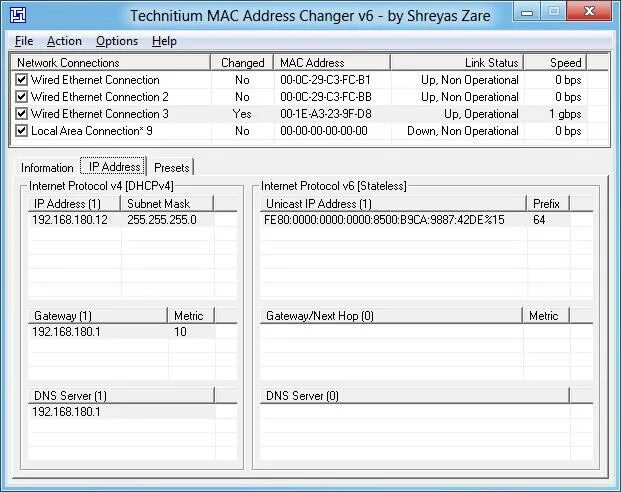Toggle the Wired Ethernet Connection 3 checkbox
Viewport: 621px width, 492px height.
[x=21, y=114]
